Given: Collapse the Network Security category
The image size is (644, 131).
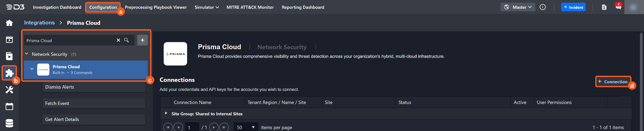Looking at the screenshot, I should [27, 54].
